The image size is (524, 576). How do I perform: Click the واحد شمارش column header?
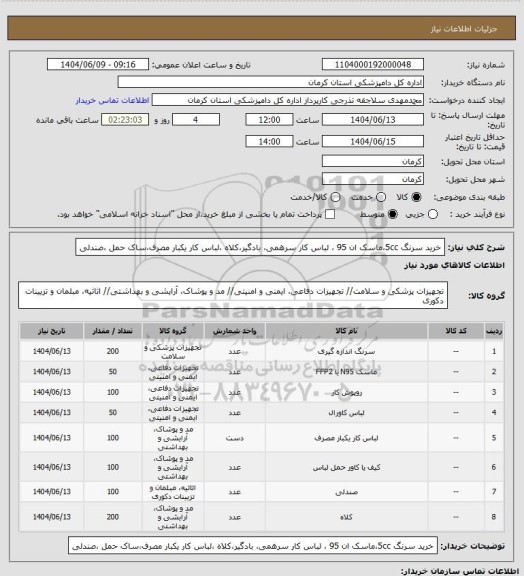point(234,331)
